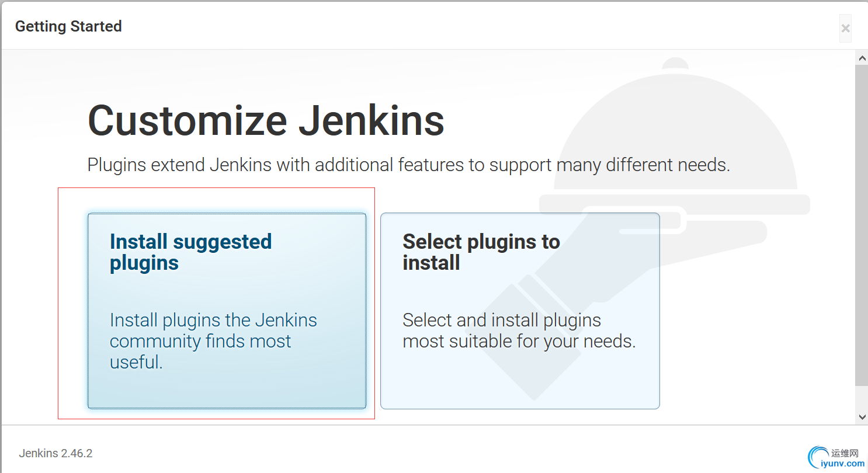Image resolution: width=868 pixels, height=473 pixels.
Task: Click the vertical scrollbar thumb
Action: pyautogui.click(x=862, y=225)
